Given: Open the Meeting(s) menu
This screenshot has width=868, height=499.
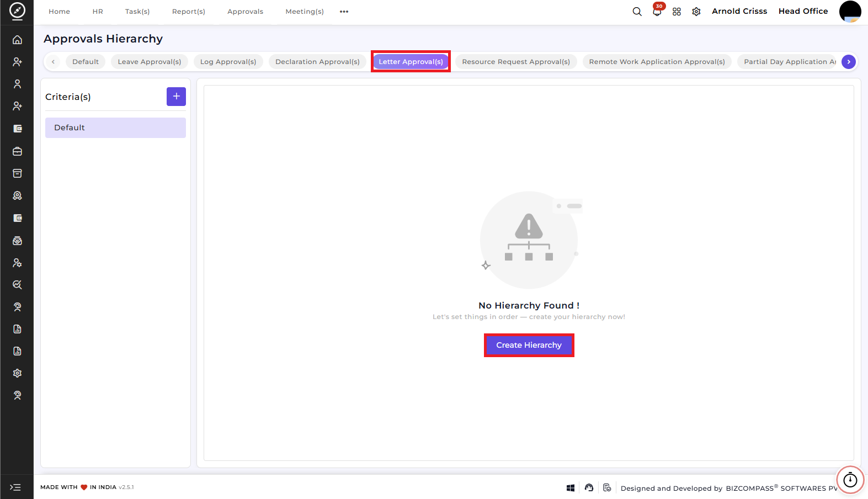Looking at the screenshot, I should click(305, 12).
